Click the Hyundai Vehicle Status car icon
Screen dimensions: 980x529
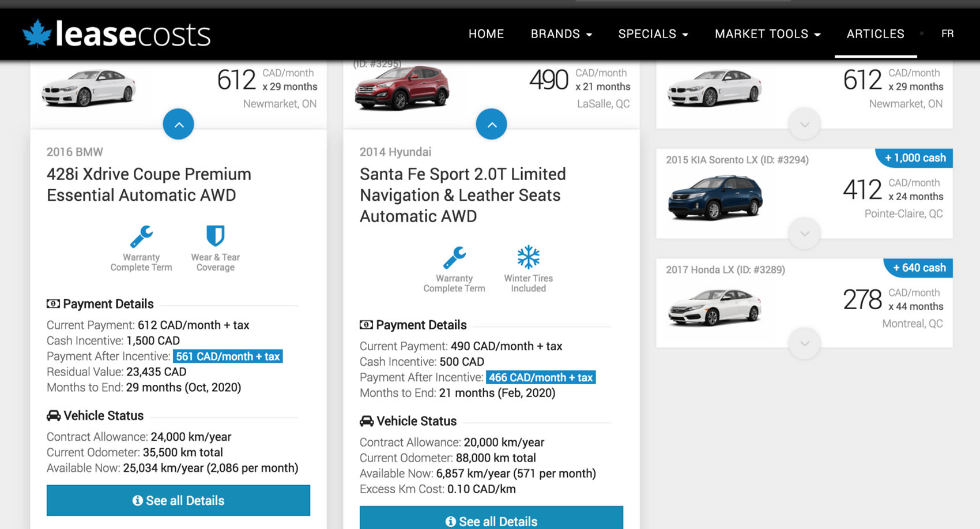click(x=367, y=421)
